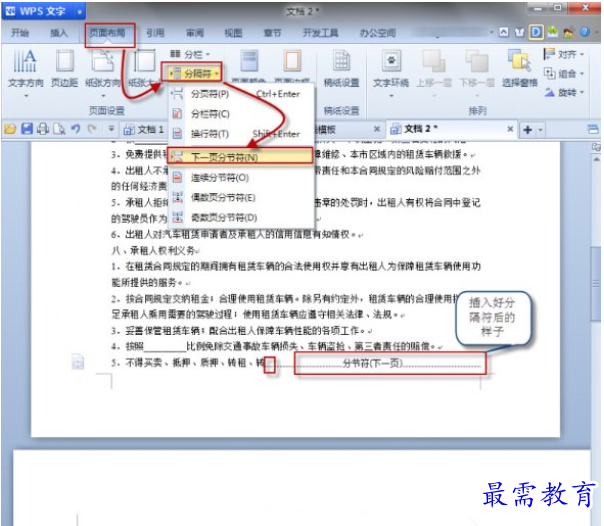Click the print preview icon
Viewport: 604px width, 526px height.
click(x=59, y=129)
